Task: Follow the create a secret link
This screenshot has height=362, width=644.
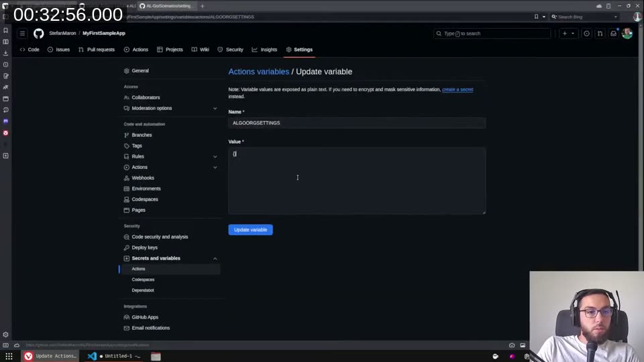Action: (458, 89)
